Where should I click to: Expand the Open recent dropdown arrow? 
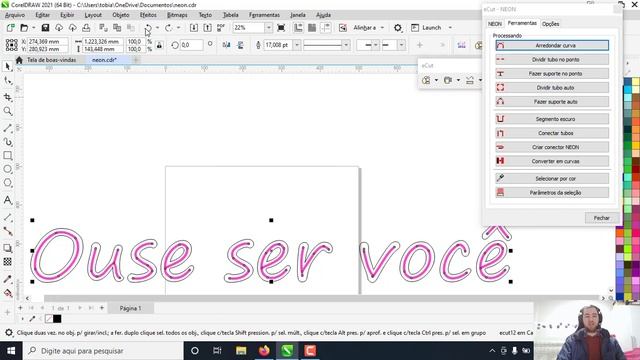33,28
